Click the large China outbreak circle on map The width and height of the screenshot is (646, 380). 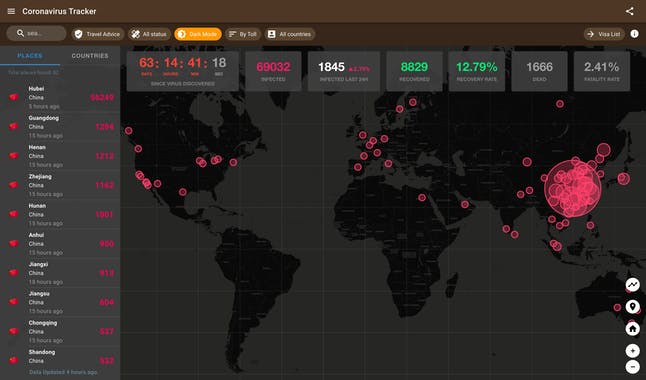(x=573, y=189)
